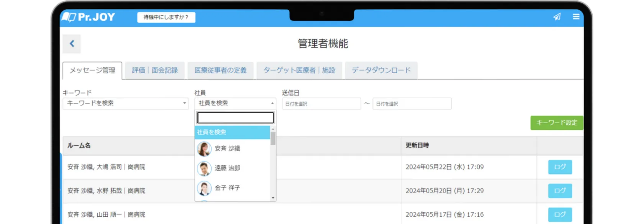Choose employee 安斉 沙織 from list
The image size is (644, 224).
[232, 148]
